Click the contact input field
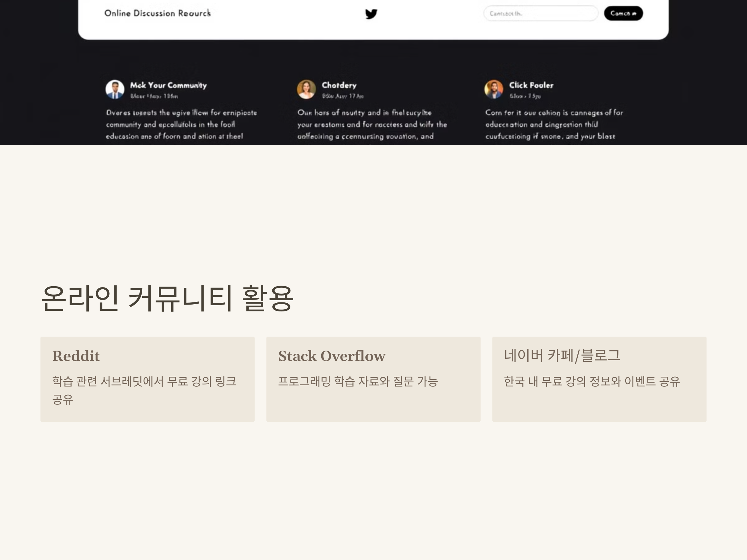Image resolution: width=747 pixels, height=560 pixels. [540, 13]
